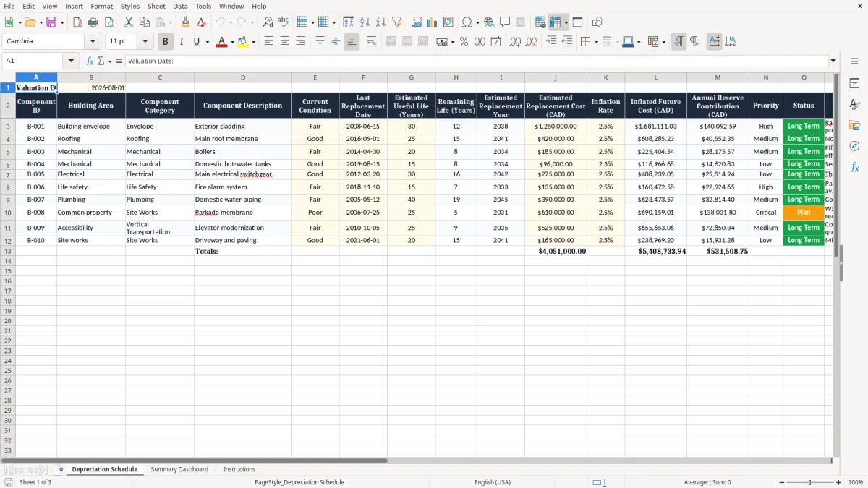Expand the Name Box dropdown
The image size is (868, 488).
click(71, 61)
